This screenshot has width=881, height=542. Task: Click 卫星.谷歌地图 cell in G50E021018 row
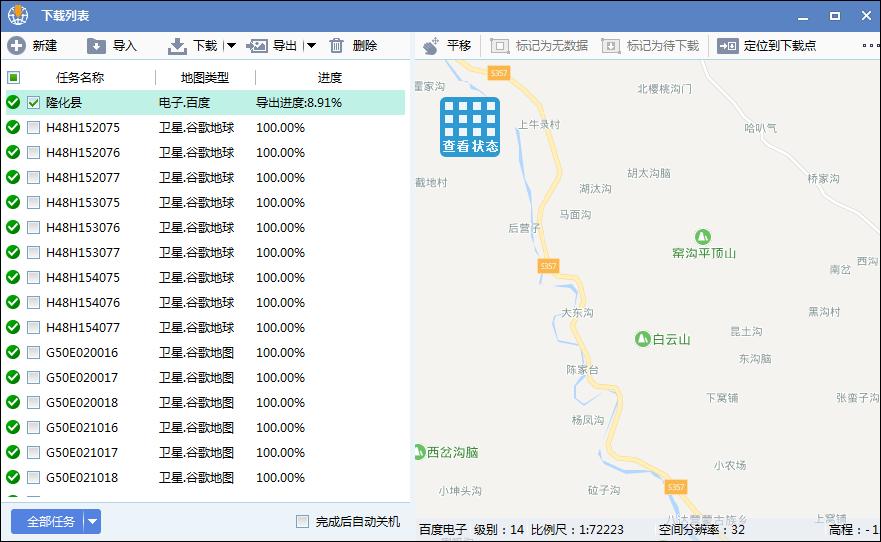196,477
